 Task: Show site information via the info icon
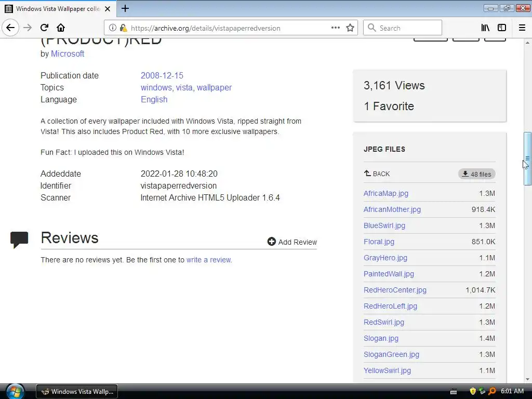[x=113, y=28]
